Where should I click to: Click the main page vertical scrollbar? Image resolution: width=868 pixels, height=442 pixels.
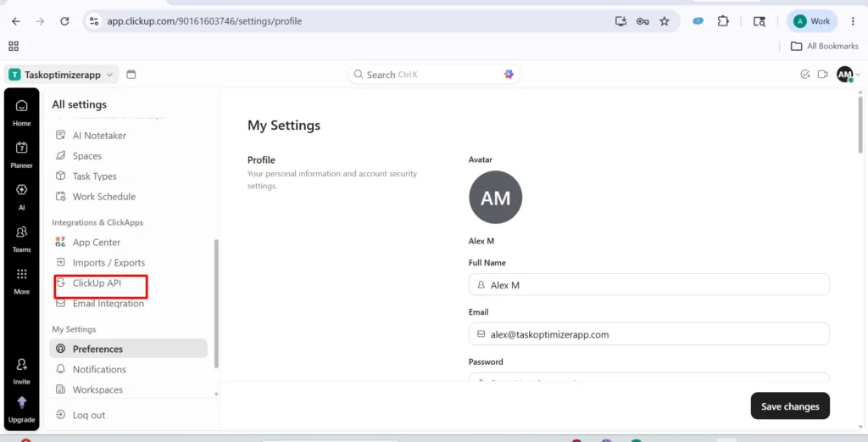[x=860, y=125]
